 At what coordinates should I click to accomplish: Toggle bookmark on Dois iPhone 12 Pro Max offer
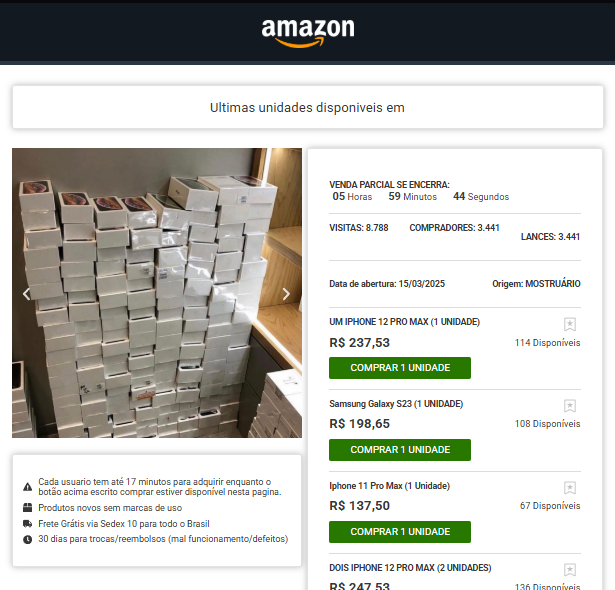(570, 570)
